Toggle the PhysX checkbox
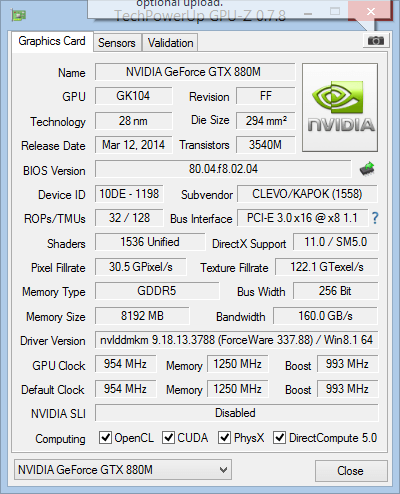This screenshot has height=494, width=400. [x=224, y=437]
